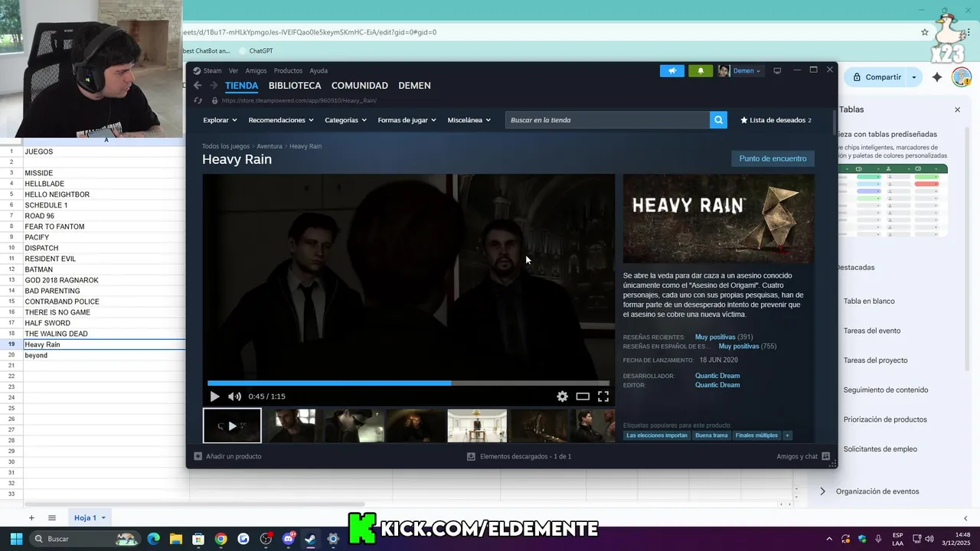Open the Ayuda menu
Viewport: 980px width, 551px height.
point(318,71)
